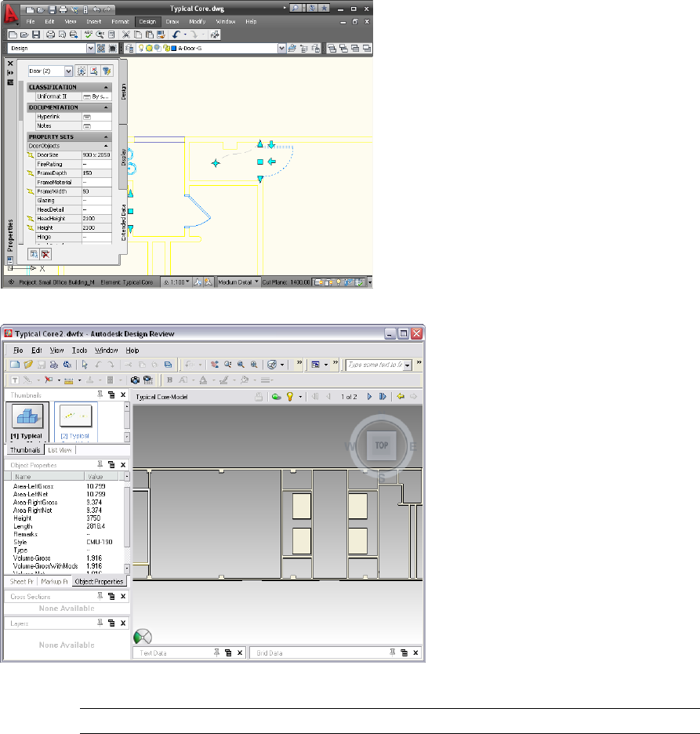Click the Hyperlink row edit button
Screen dimensions: 700x734
87,117
